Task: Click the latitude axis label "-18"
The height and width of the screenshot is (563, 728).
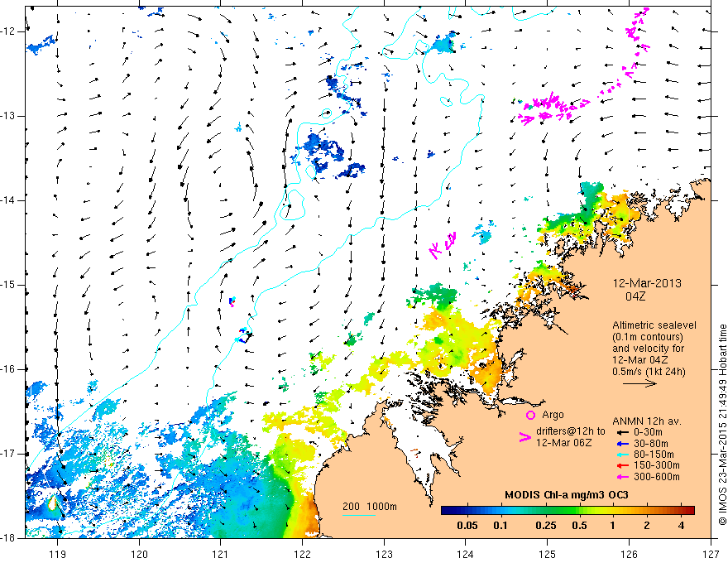Action: click(x=9, y=538)
